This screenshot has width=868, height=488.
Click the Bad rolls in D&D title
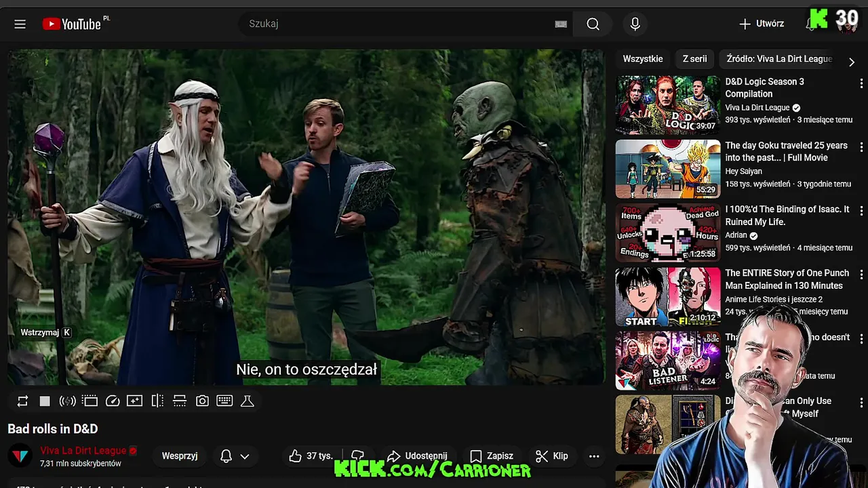53,429
